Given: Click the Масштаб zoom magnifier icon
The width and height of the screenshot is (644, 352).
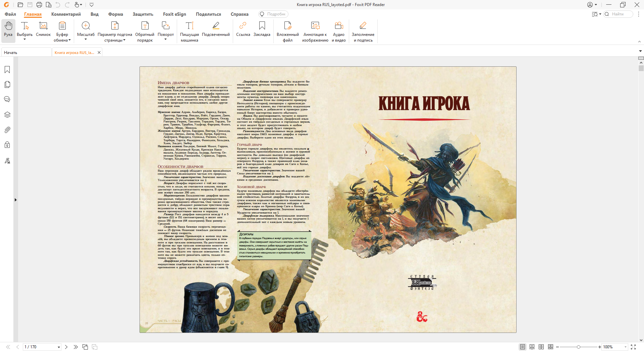Looking at the screenshot, I should click(x=86, y=26).
